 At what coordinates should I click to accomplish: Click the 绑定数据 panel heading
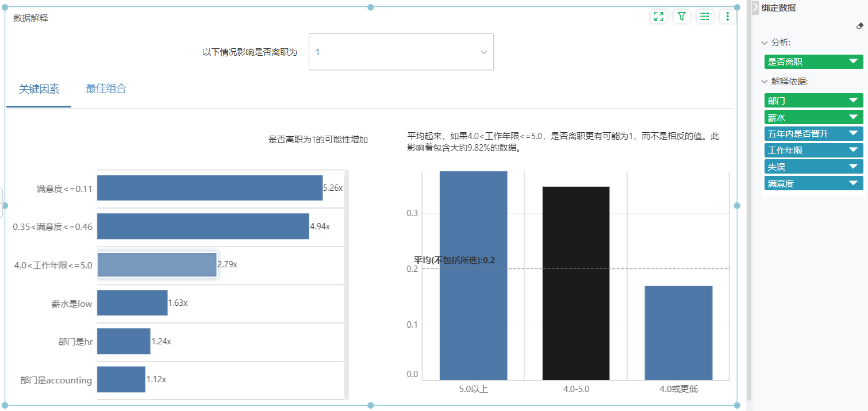point(778,7)
